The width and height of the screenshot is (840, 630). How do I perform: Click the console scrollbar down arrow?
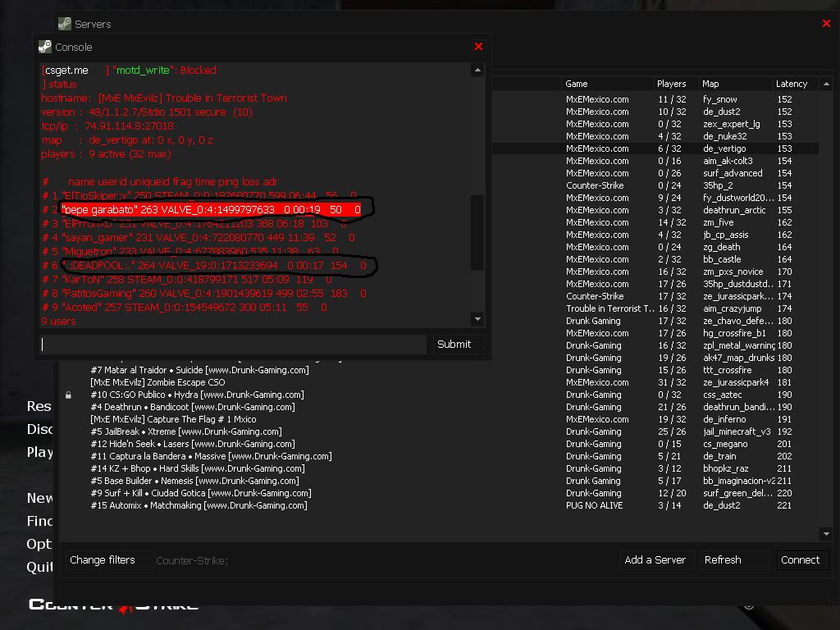477,319
